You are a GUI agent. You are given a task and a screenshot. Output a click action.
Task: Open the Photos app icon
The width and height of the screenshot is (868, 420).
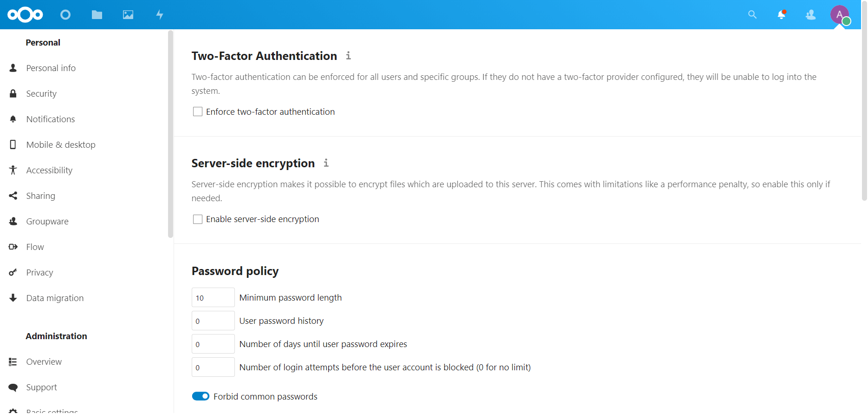pyautogui.click(x=128, y=15)
